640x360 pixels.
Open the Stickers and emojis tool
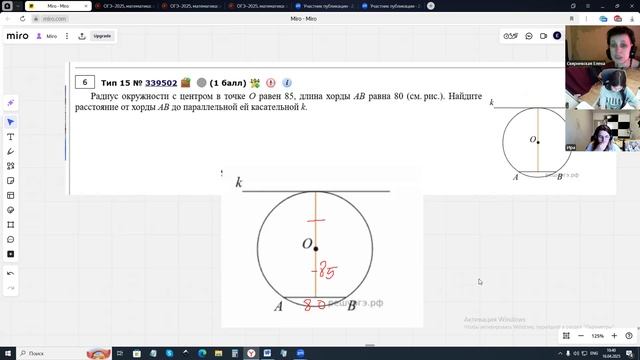click(x=11, y=210)
